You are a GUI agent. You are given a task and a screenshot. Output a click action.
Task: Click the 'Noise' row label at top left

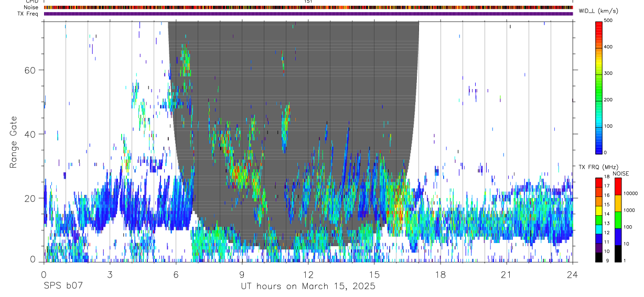pos(32,7)
